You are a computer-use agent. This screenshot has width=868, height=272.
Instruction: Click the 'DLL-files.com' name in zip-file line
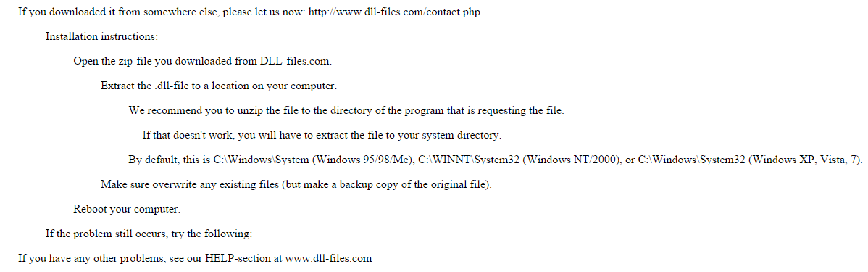296,61
